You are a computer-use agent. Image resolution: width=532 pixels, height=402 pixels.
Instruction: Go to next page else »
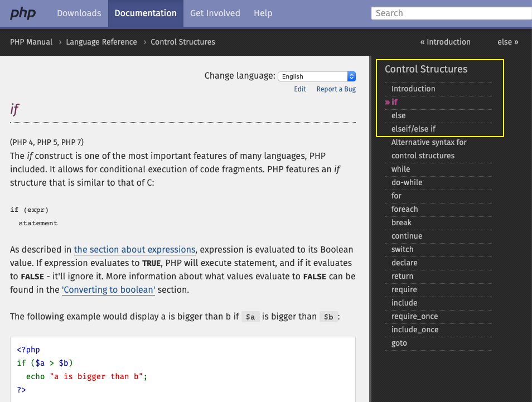(508, 42)
